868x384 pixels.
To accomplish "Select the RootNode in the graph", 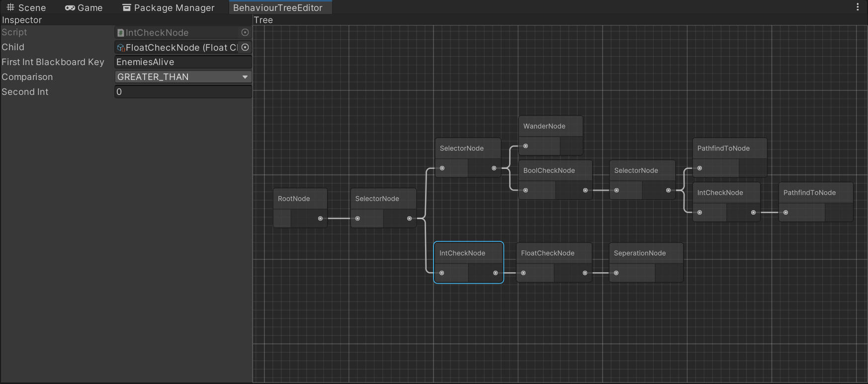I will (x=294, y=199).
